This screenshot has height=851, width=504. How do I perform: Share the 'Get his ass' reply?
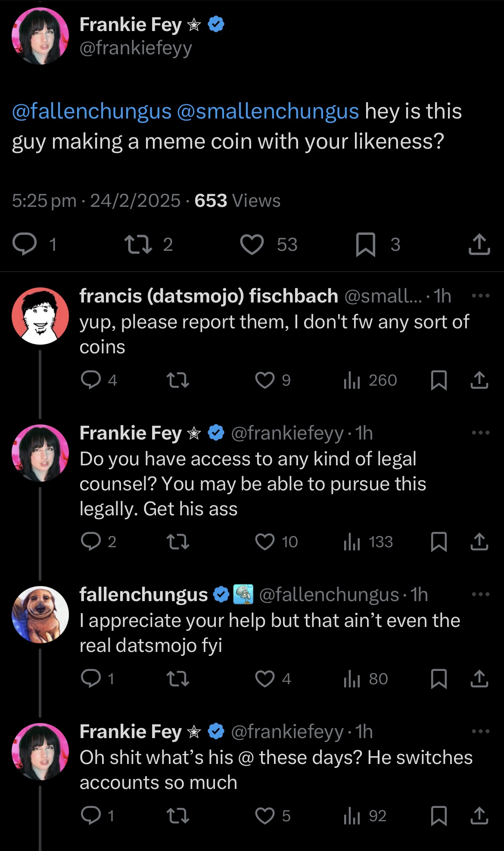coord(479,542)
